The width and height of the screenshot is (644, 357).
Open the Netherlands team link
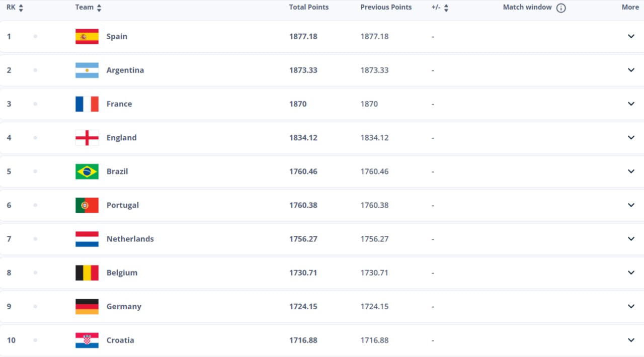click(x=130, y=239)
